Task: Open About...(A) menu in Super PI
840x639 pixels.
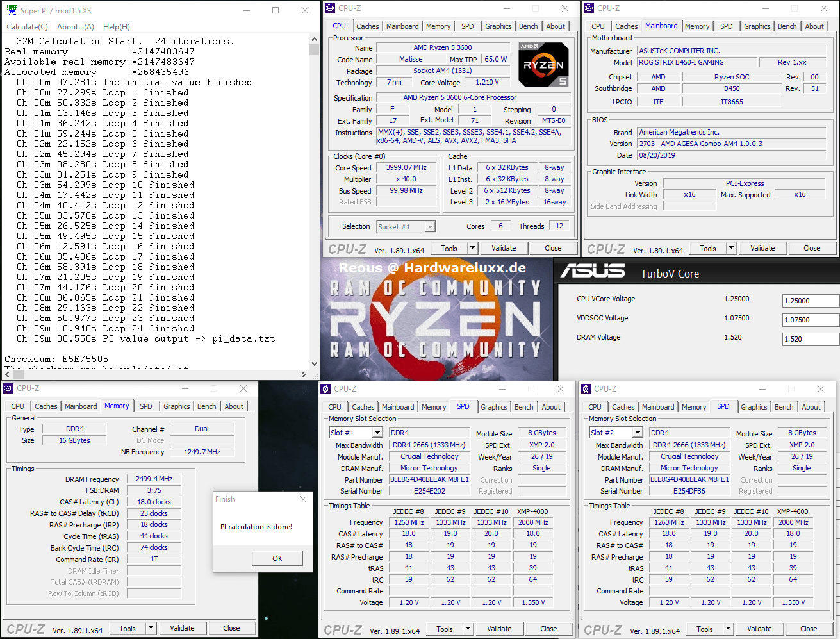Action: click(x=76, y=27)
